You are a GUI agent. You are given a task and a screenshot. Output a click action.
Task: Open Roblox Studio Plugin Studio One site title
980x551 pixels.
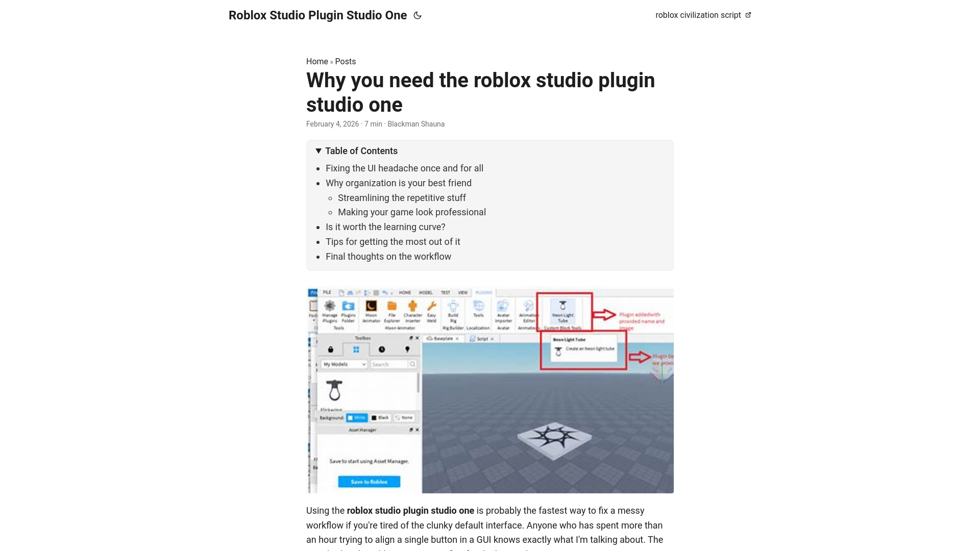pyautogui.click(x=317, y=15)
